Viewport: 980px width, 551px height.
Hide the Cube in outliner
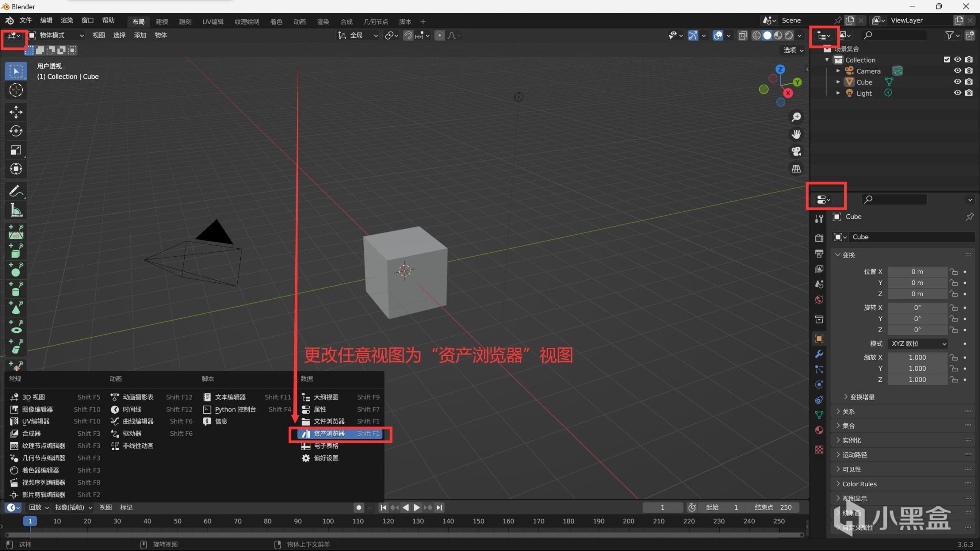(957, 82)
